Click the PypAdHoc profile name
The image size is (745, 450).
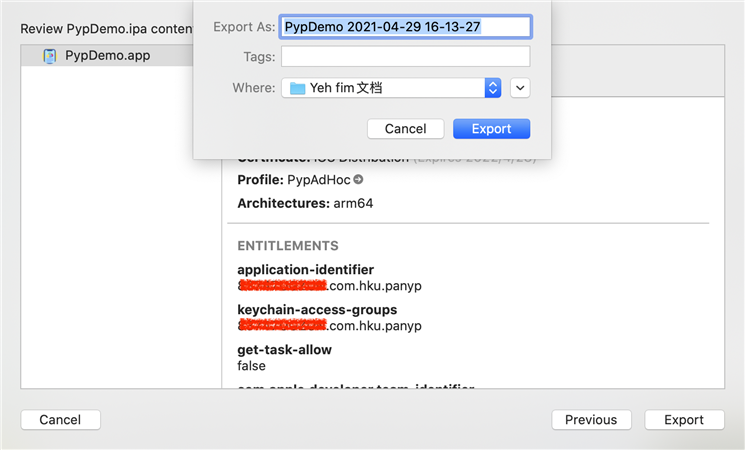[319, 180]
